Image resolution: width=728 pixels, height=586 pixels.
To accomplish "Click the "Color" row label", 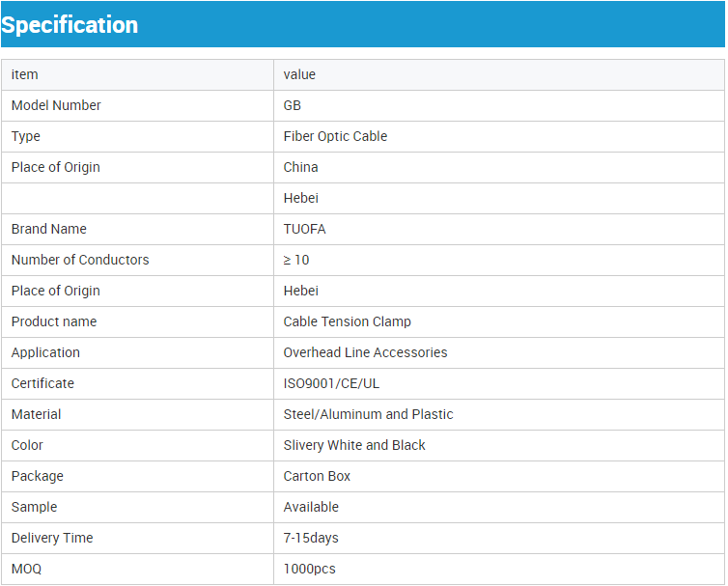I will tap(27, 445).
